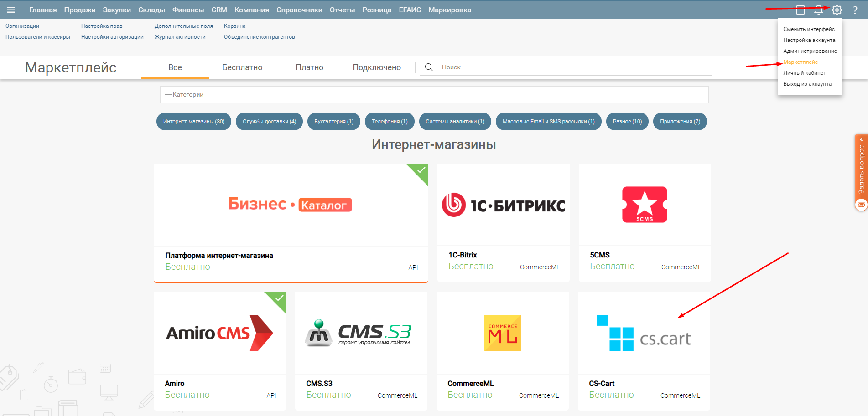
Task: Click the Amiro card title
Action: click(175, 384)
